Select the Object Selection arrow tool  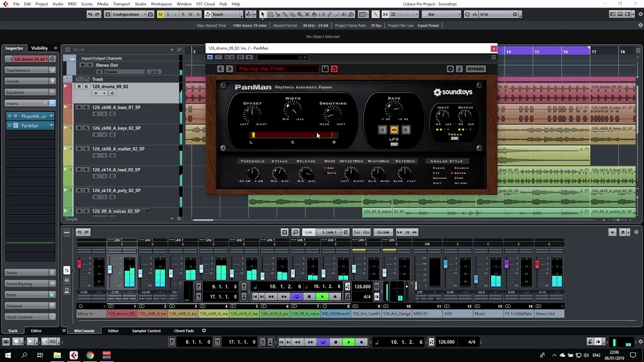tap(262, 14)
